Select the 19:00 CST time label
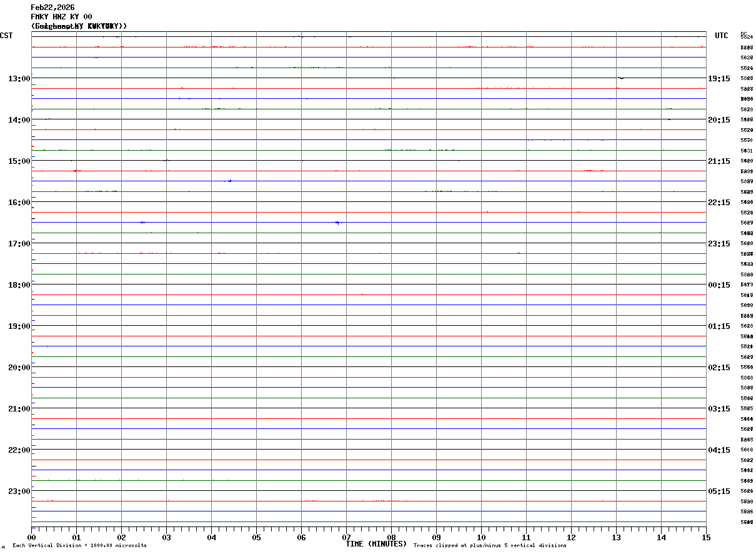The width and height of the screenshot is (756, 554). [x=19, y=326]
